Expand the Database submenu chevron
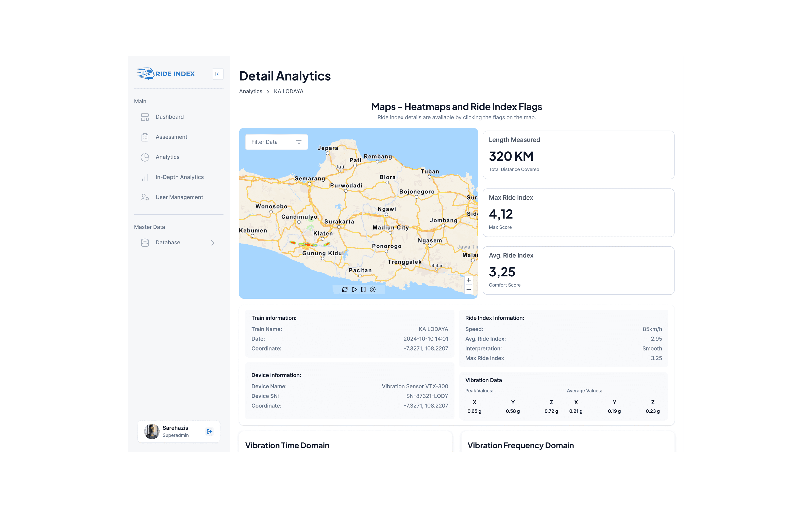This screenshot has height=508, width=812. pyautogui.click(x=213, y=243)
